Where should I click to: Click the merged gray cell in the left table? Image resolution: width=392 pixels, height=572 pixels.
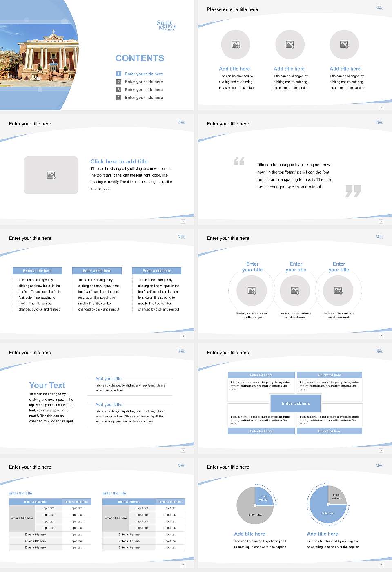tap(22, 518)
